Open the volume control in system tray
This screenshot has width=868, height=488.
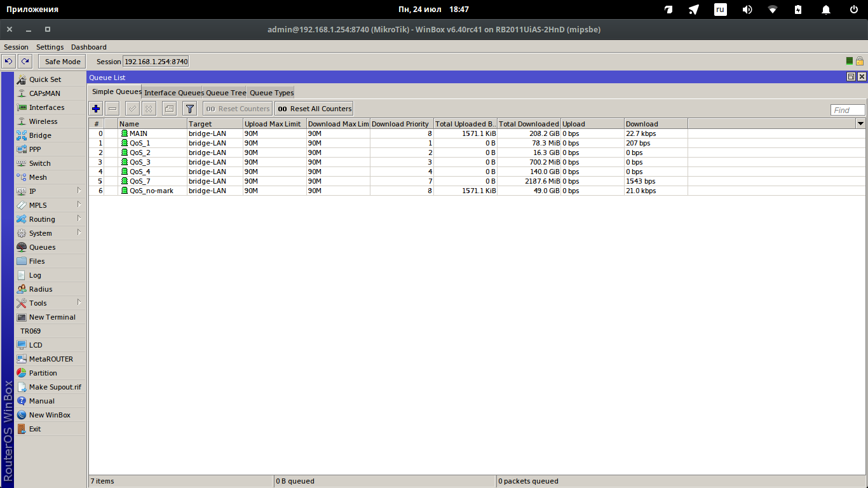(747, 10)
